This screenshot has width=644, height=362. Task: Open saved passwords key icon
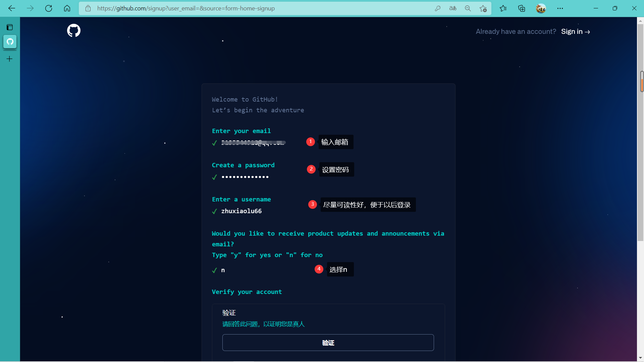(438, 8)
